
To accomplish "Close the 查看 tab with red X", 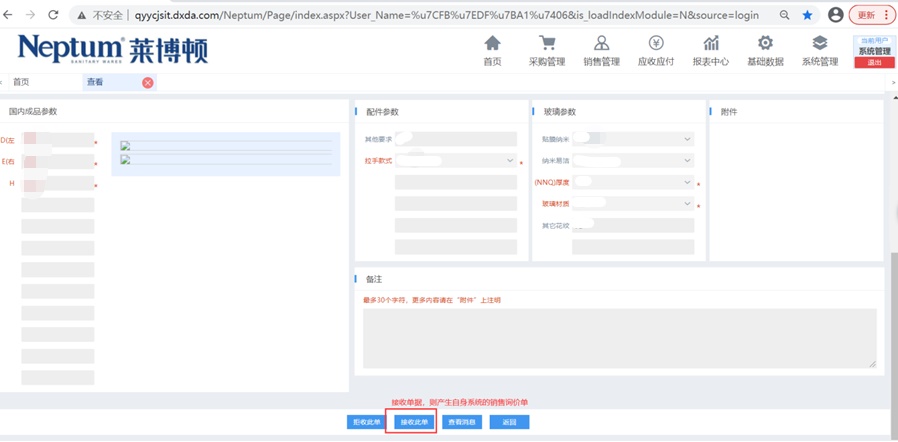I will click(x=148, y=83).
